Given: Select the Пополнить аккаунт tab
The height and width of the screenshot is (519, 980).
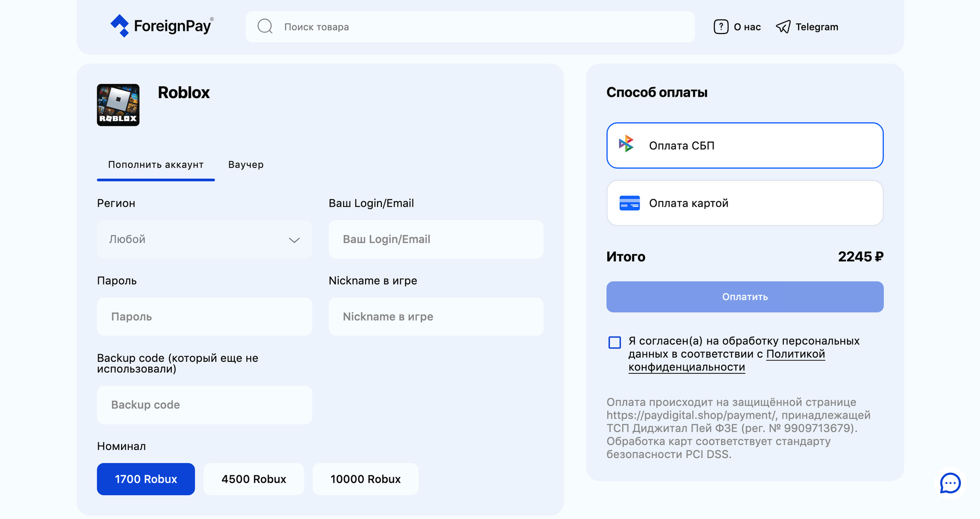Looking at the screenshot, I should click(x=156, y=165).
